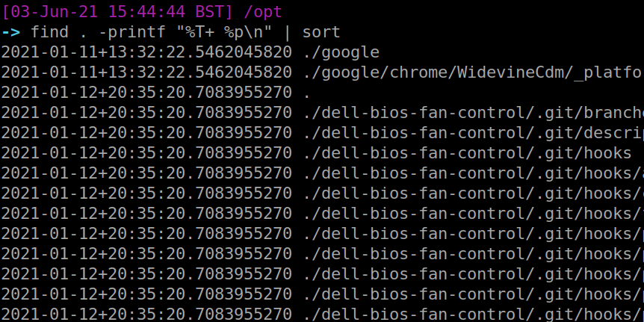Click the "->" prompt arrow
The width and height of the screenshot is (644, 322).
coord(10,32)
